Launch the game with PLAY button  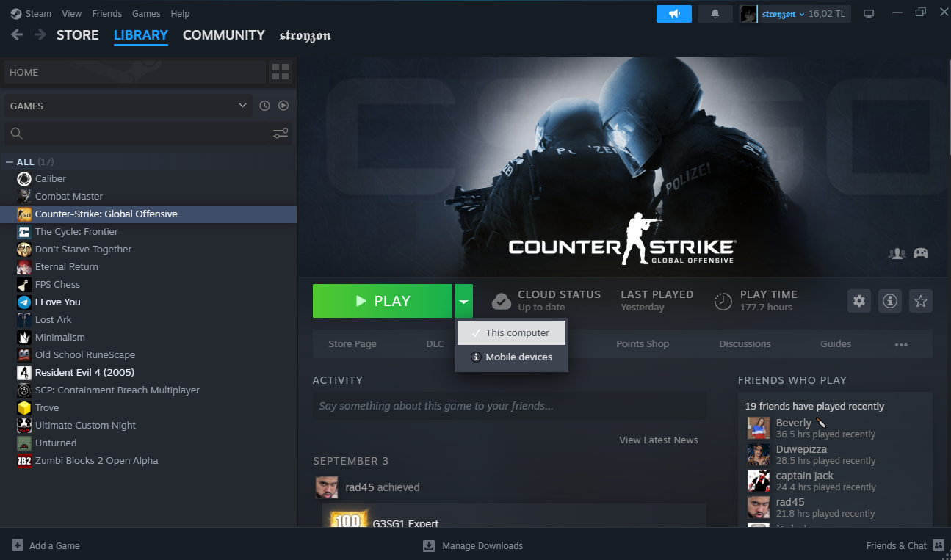click(383, 301)
